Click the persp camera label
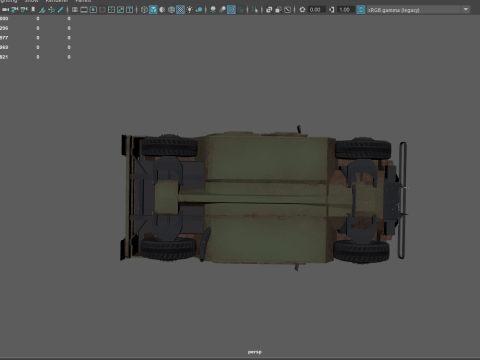Screen dimensions: 480x360 point(255,352)
